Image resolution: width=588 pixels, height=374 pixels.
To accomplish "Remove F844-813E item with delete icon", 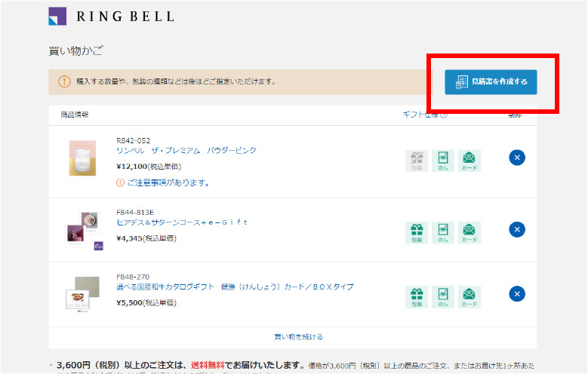I will pyautogui.click(x=517, y=229).
